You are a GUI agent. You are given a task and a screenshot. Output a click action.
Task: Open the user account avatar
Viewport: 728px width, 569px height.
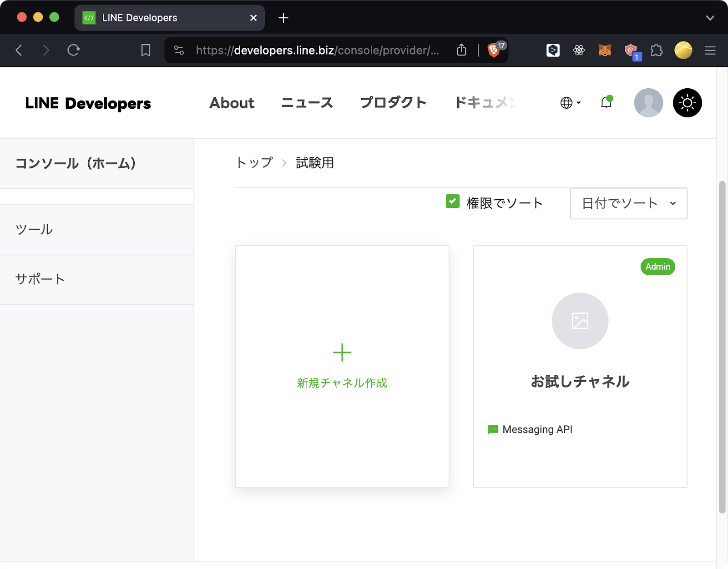coord(648,103)
